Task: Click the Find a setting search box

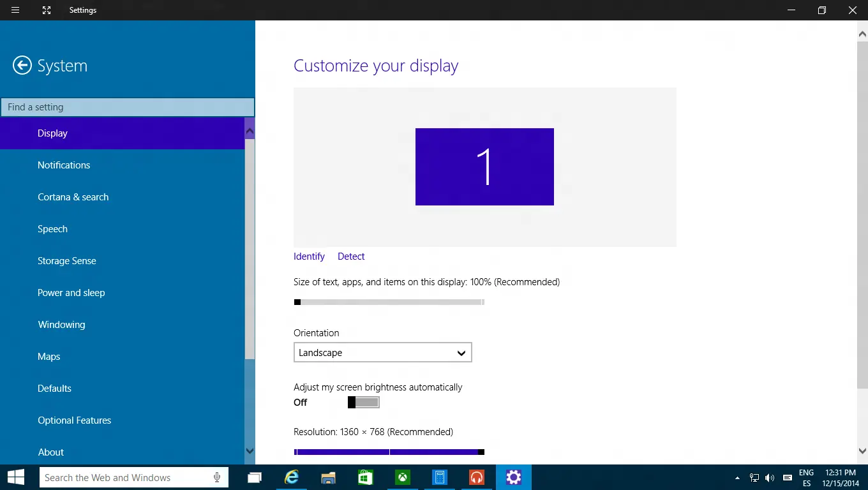Action: [x=128, y=107]
